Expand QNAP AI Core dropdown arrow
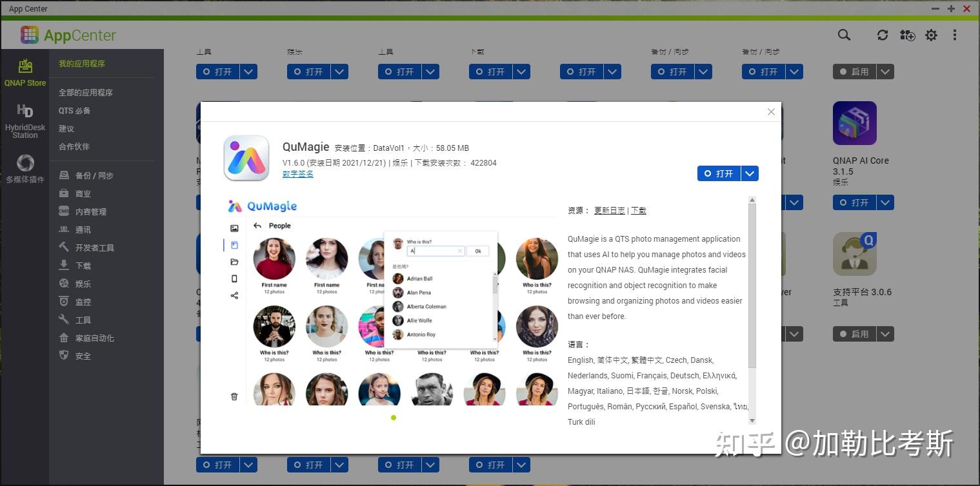The width and height of the screenshot is (980, 486). (885, 202)
